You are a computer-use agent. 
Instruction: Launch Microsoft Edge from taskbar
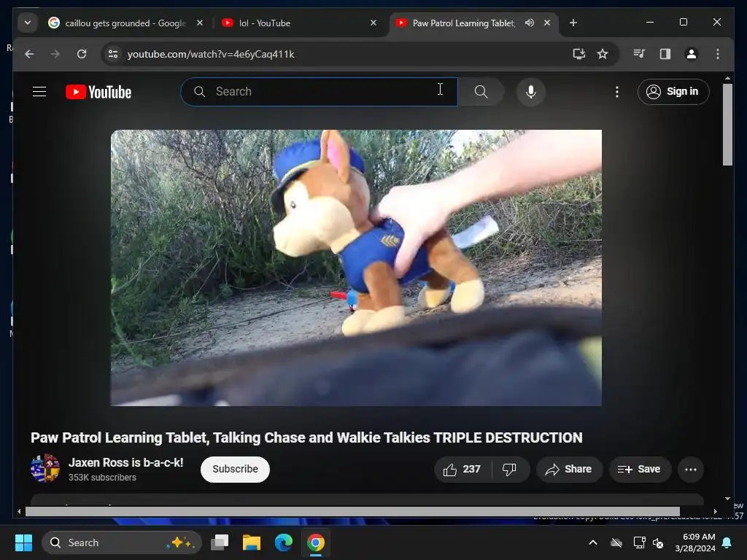click(284, 542)
